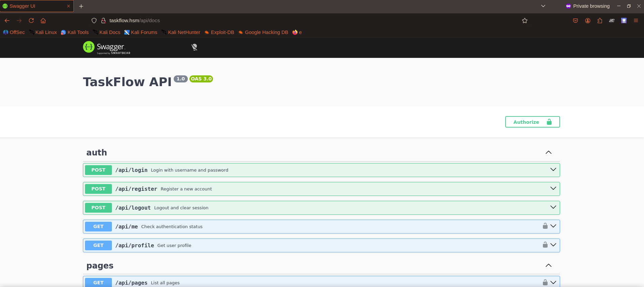This screenshot has width=644, height=287.
Task: Click the lock icon on the /api/profile row
Action: 545,245
